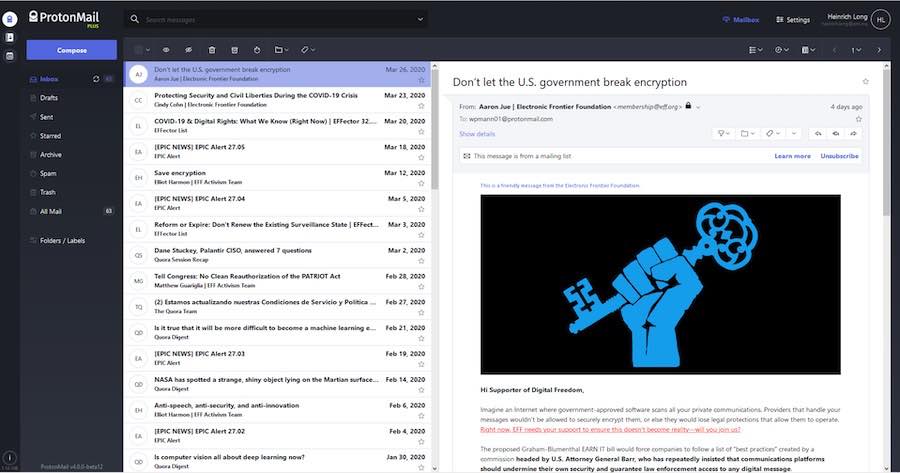Open the sort order clock dropdown
Viewport: 900px width, 473px height.
click(782, 50)
